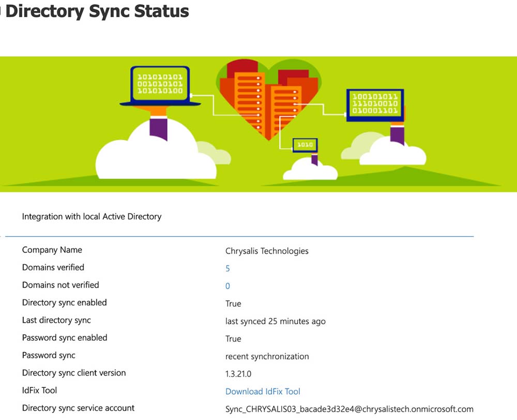
Task: Click the recent synchronization status text
Action: point(267,356)
